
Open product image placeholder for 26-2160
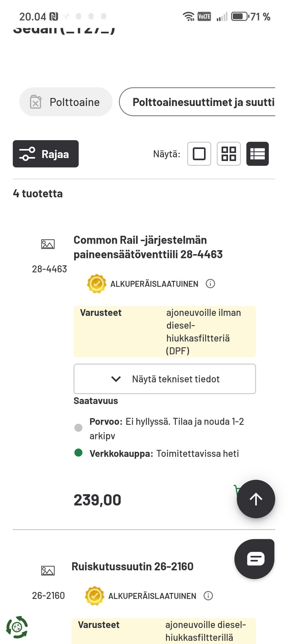[48, 570]
